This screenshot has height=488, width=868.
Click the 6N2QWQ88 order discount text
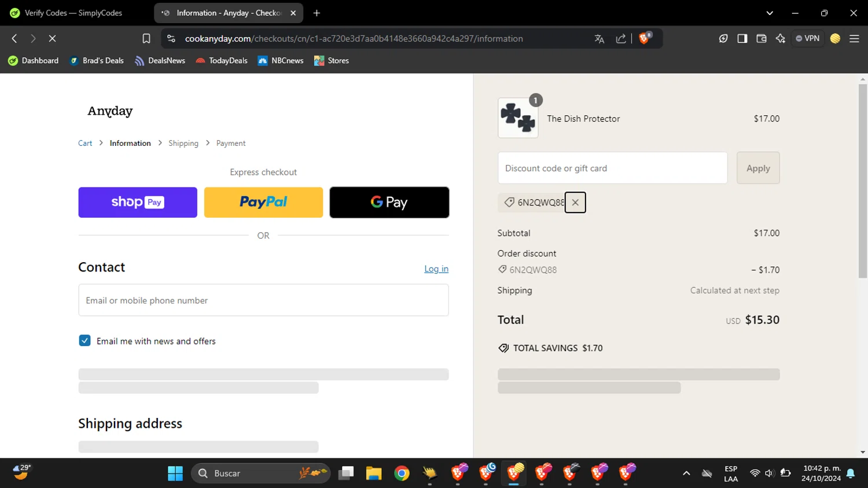533,270
